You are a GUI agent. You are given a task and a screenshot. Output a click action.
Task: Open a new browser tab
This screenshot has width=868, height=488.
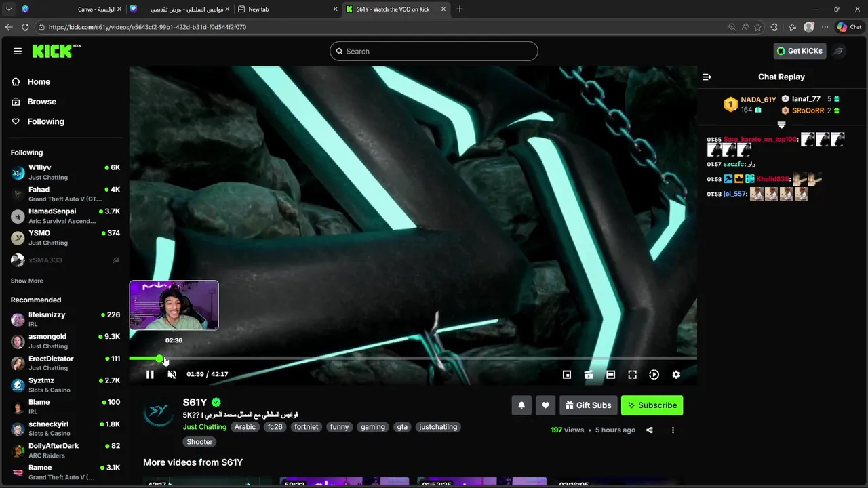pyautogui.click(x=460, y=9)
